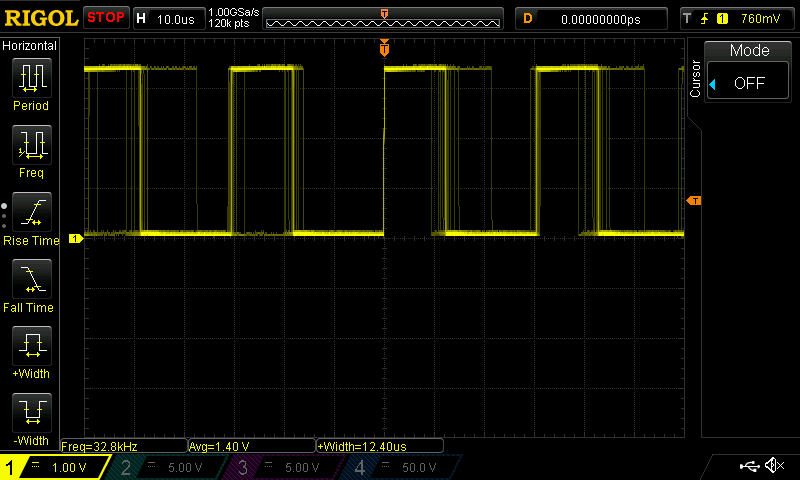Click the 1.00GSa/s sample rate text
This screenshot has width=800, height=480.
[x=234, y=12]
